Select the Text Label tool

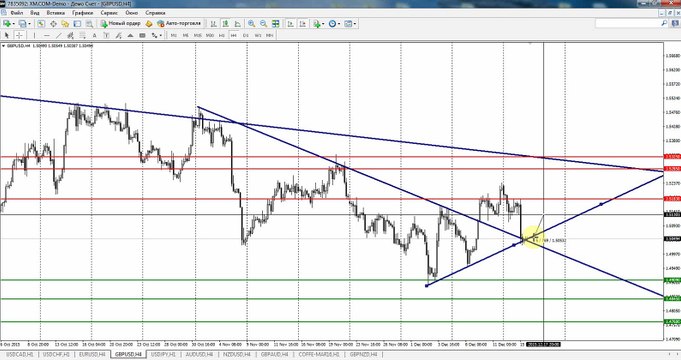[106, 35]
